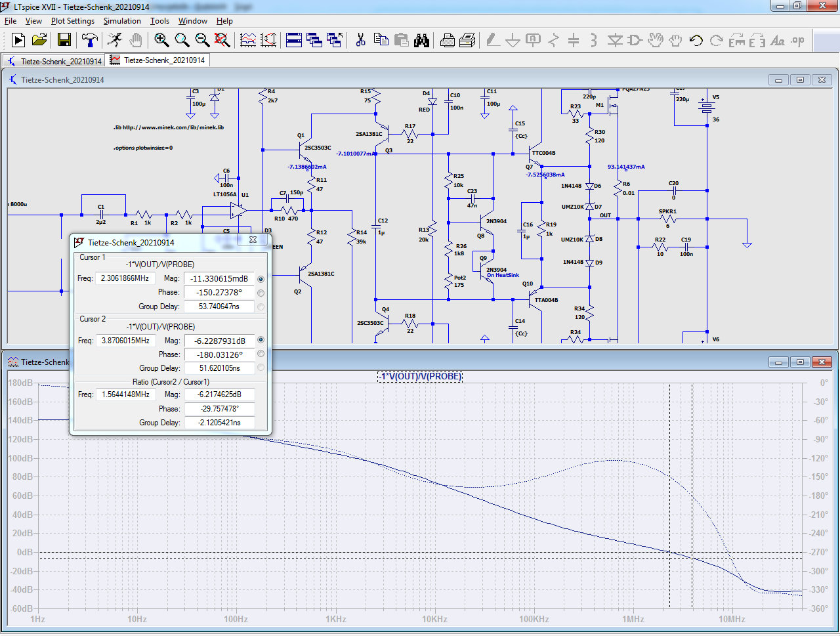Select Cursor 2 Mag radio button
The image size is (840, 636).
click(261, 340)
